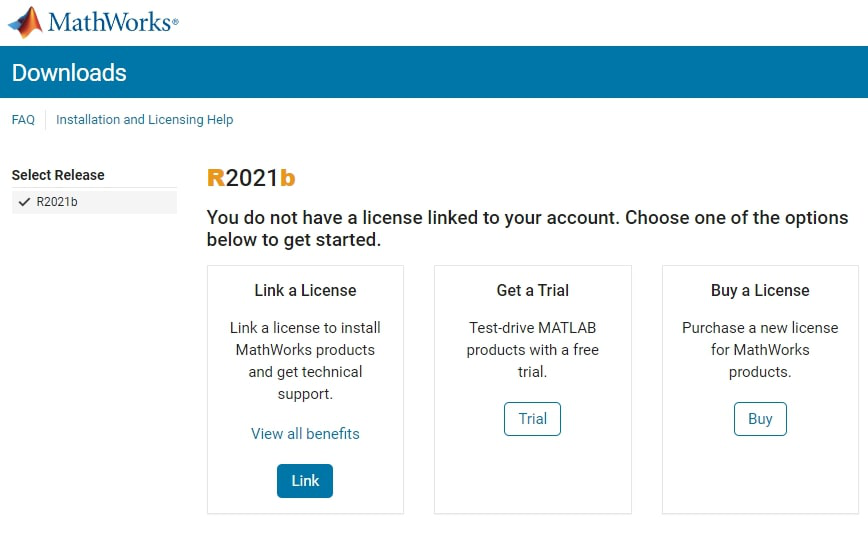Screen dimensions: 868x535
Task: Click the Link a License card heading
Action: click(x=305, y=291)
